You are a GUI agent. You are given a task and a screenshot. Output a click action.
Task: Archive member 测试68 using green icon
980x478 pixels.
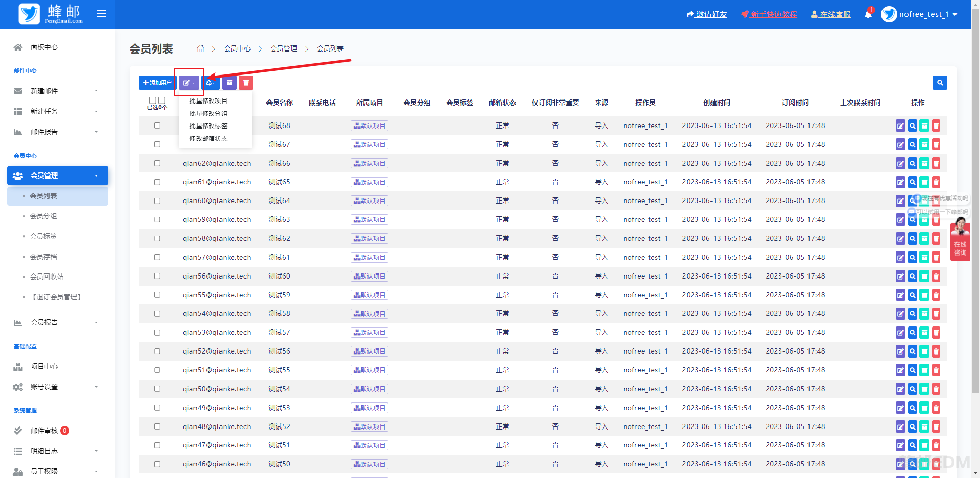point(924,125)
